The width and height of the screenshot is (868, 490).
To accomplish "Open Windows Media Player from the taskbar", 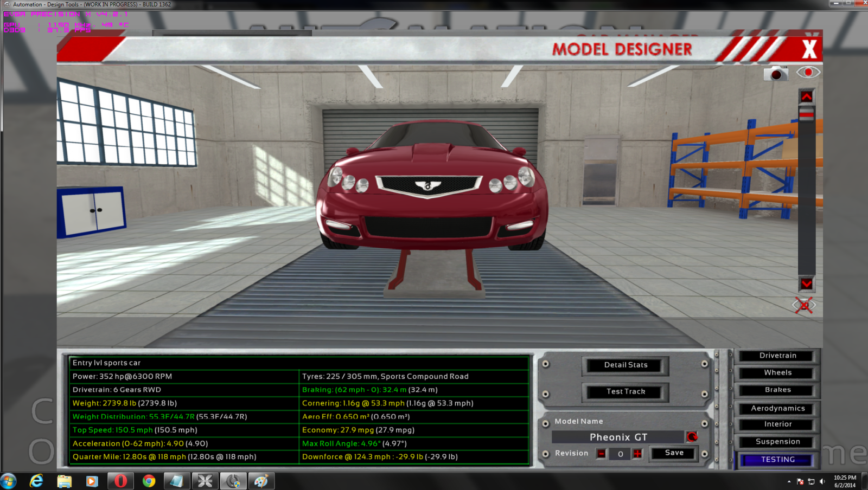I will coord(92,481).
